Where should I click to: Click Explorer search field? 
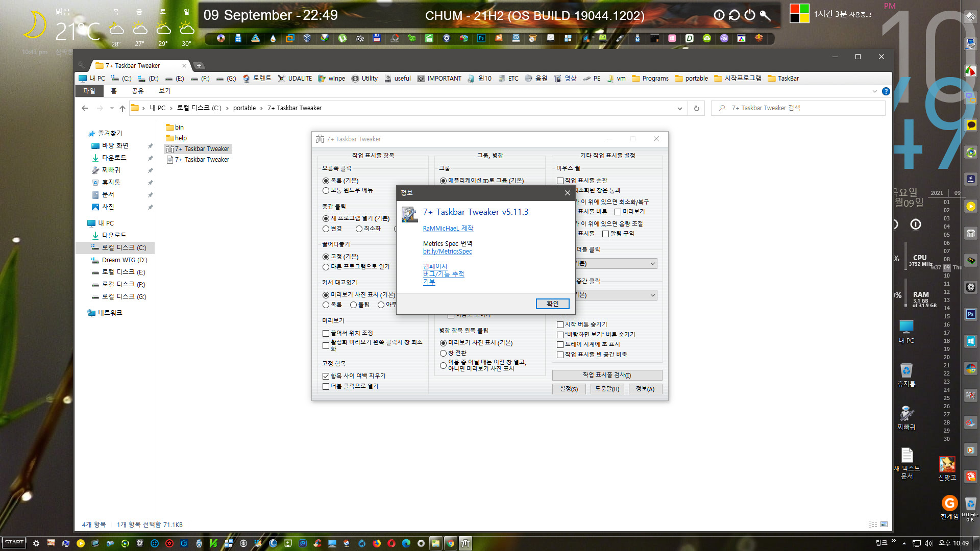(798, 108)
